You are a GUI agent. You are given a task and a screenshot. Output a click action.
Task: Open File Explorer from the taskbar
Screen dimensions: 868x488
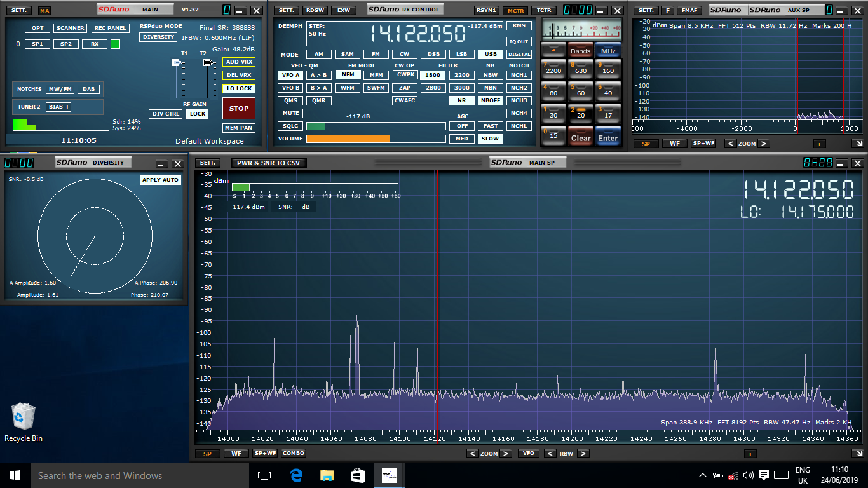327,475
